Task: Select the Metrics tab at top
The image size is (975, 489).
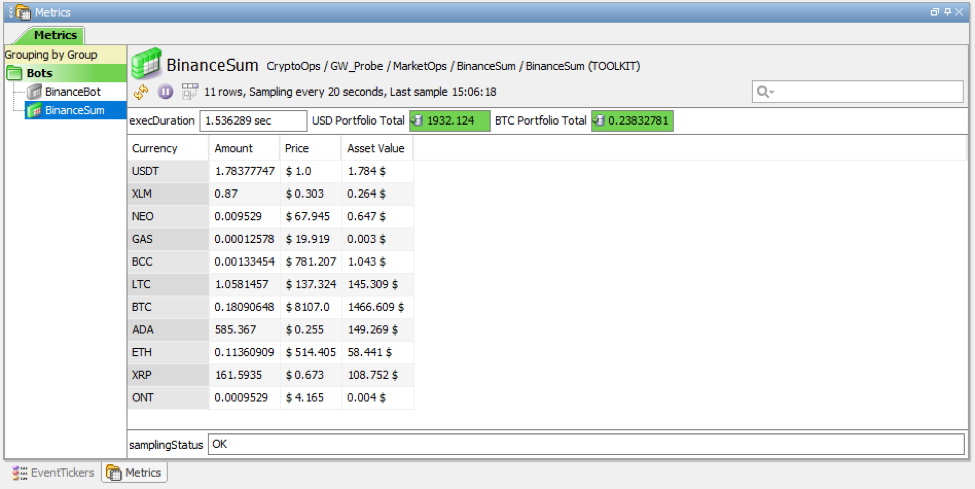Action: (x=55, y=35)
